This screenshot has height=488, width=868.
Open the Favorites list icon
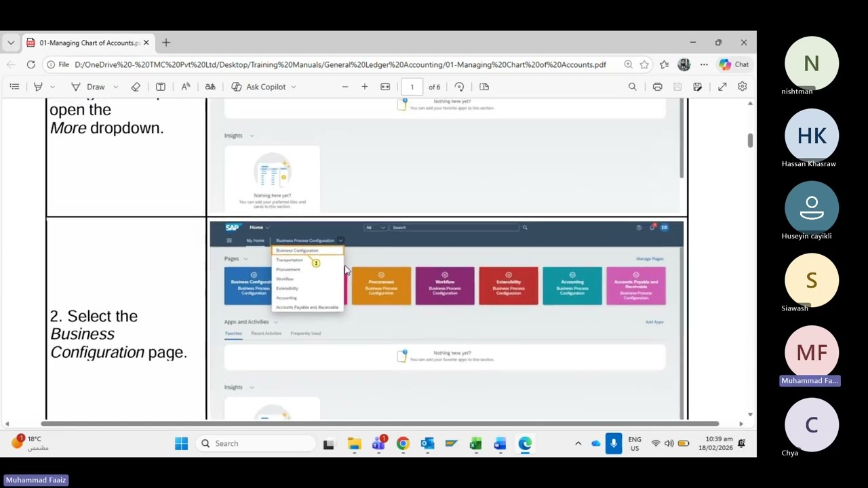664,64
